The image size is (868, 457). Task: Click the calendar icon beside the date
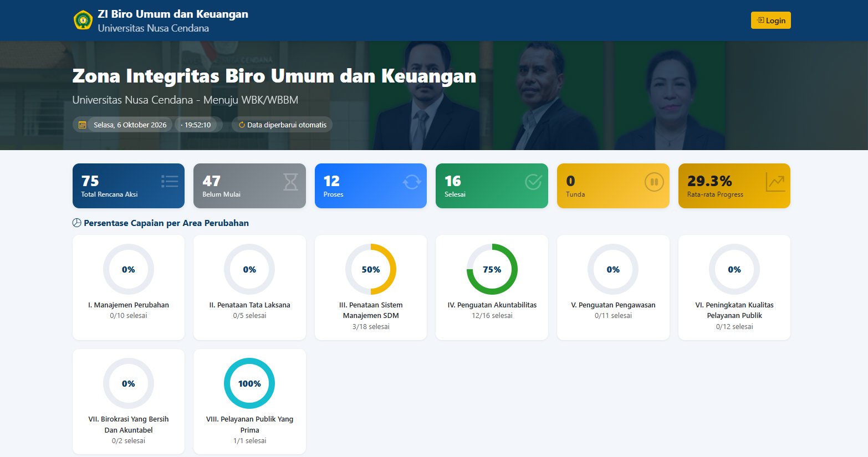tap(82, 125)
